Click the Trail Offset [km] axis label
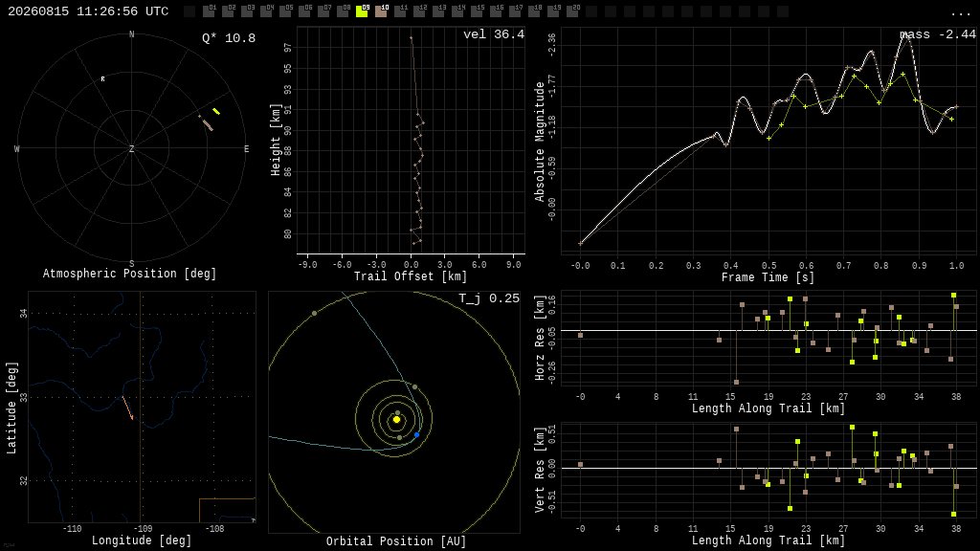 (411, 276)
